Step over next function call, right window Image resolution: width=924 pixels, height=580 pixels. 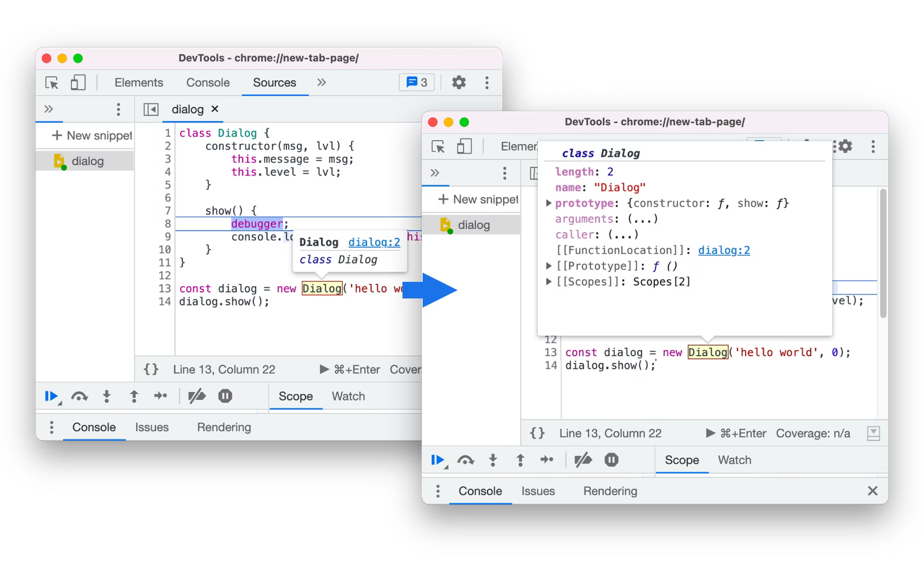coord(466,461)
